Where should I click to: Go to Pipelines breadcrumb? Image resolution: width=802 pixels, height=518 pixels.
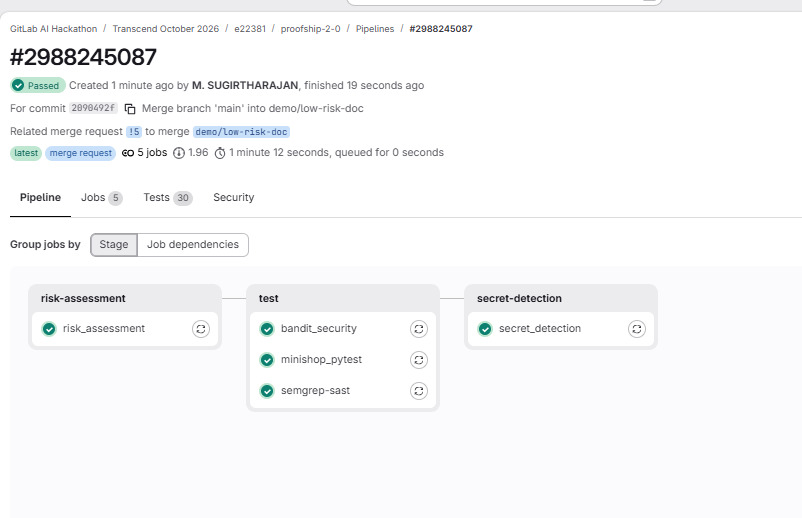(375, 29)
